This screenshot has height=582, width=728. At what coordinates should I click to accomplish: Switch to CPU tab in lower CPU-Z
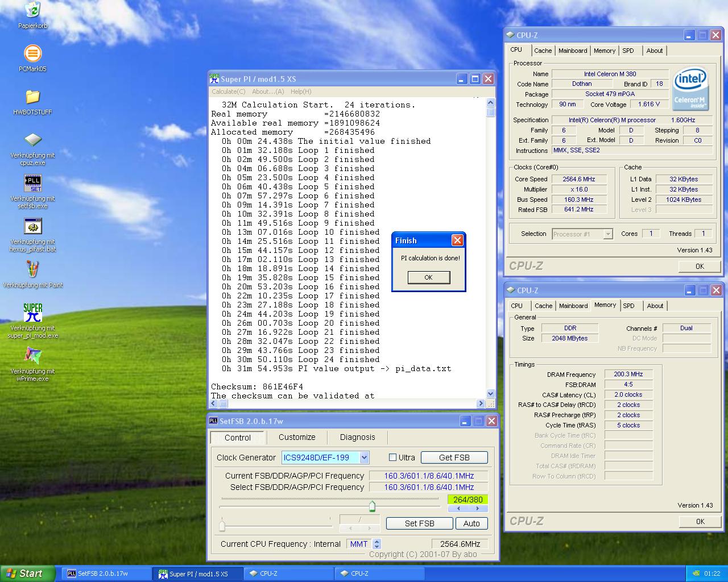coord(517,306)
